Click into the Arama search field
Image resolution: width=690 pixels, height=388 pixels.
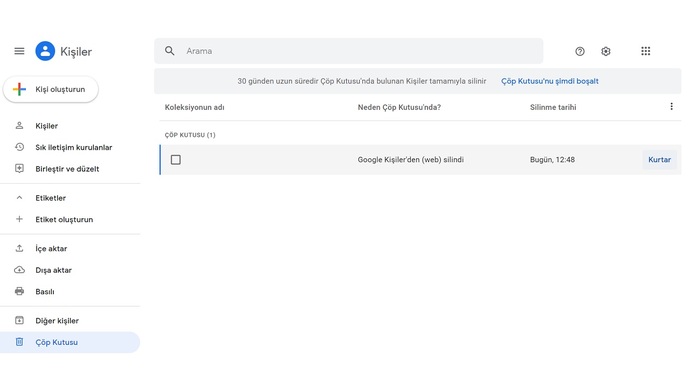(349, 51)
